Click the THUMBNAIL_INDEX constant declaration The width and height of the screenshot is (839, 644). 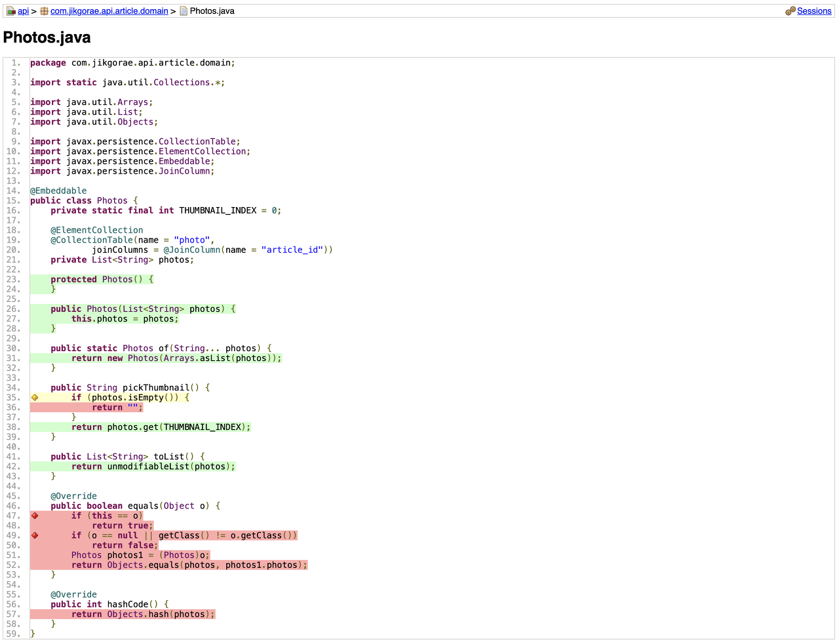click(166, 210)
